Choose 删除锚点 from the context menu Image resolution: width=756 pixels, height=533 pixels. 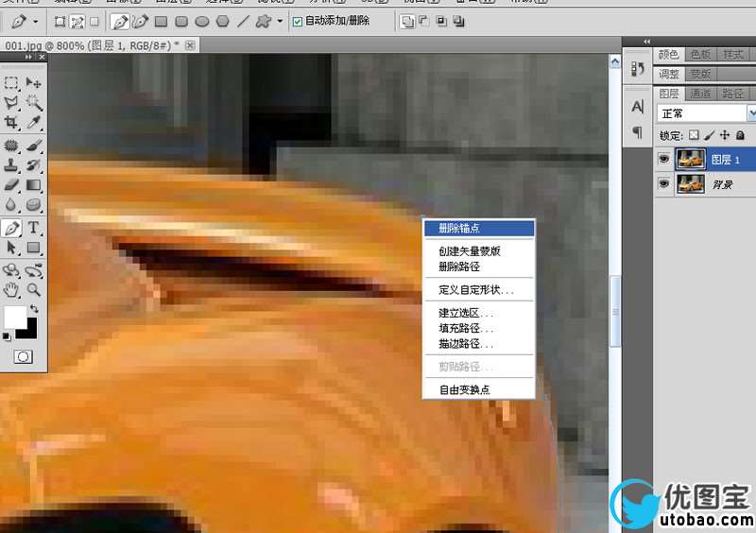(479, 228)
